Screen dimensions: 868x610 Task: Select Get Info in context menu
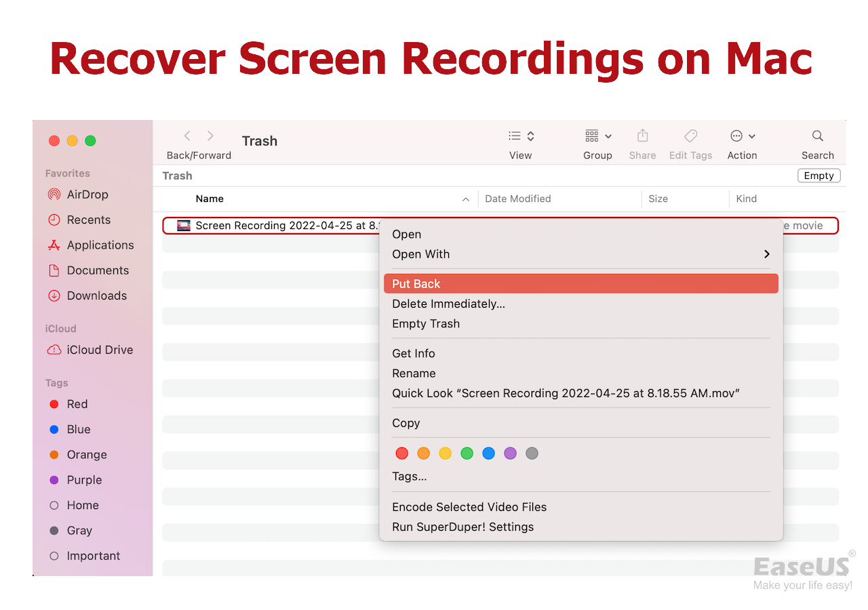414,353
